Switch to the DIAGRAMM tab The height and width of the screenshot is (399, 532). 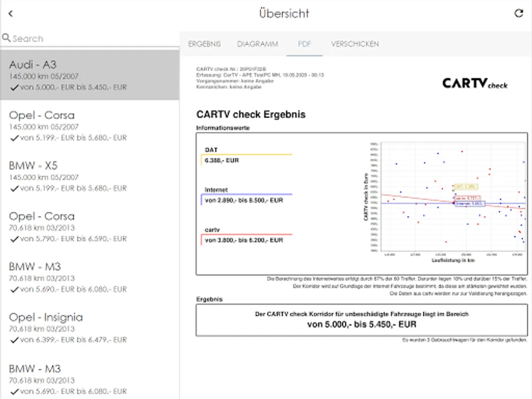[x=258, y=44]
